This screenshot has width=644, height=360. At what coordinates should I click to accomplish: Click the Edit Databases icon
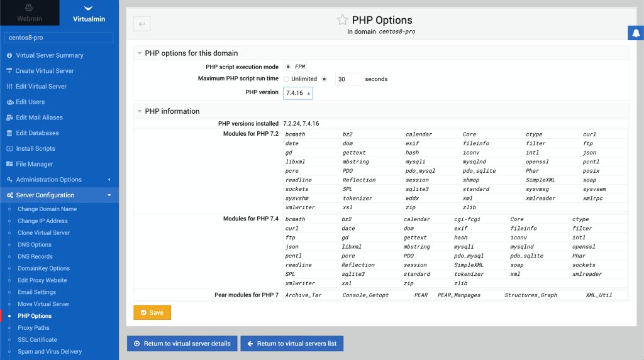tap(9, 133)
